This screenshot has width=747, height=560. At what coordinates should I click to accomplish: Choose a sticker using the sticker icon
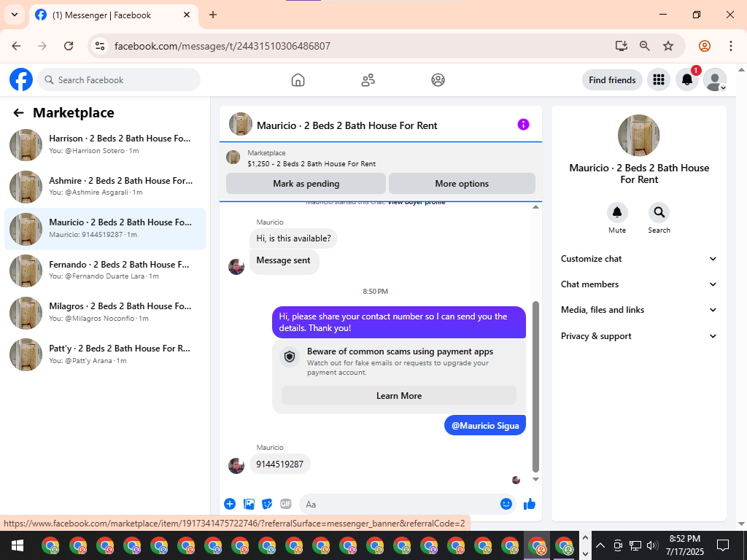click(x=267, y=504)
